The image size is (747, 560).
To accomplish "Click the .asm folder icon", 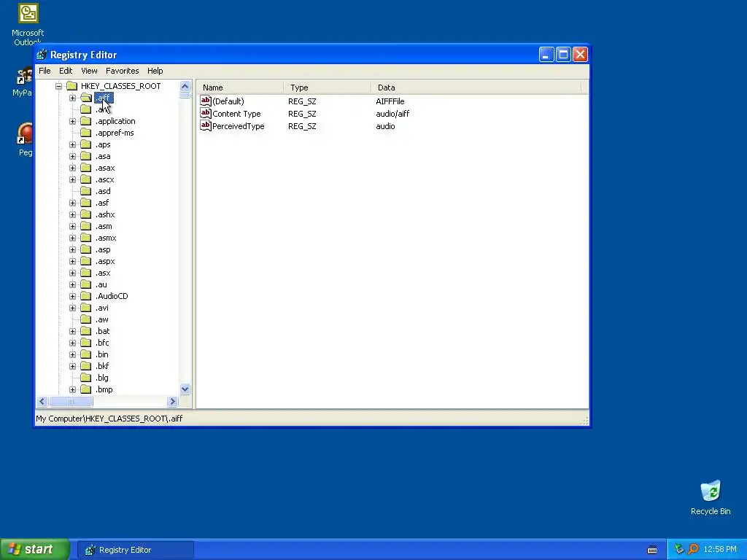I will coord(86,226).
